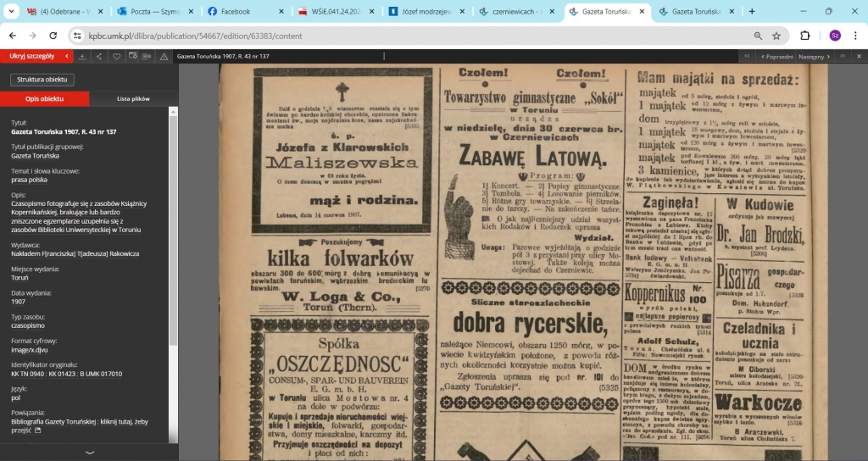The height and width of the screenshot is (461, 868).
Task: Open the tab search dropdown arrow
Action: pos(11,11)
